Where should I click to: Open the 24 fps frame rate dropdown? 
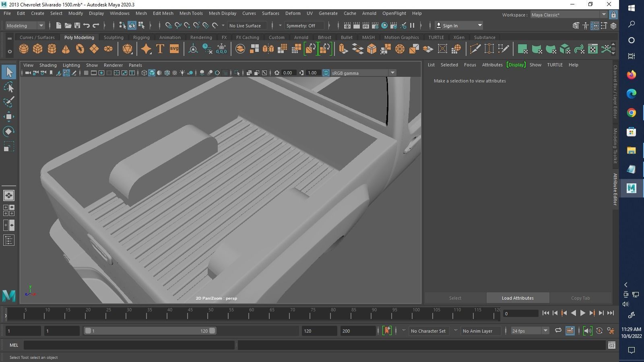pos(530,331)
